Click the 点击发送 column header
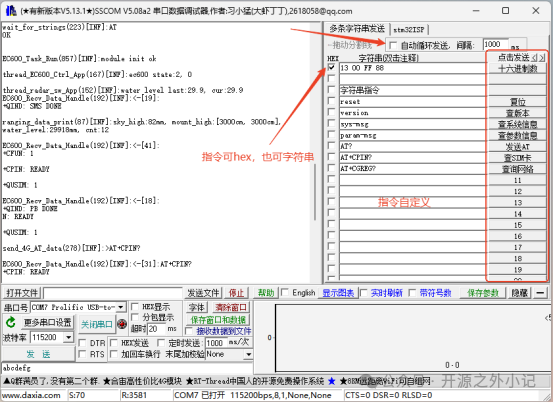Viewport: 554px width, 403px height. coord(513,57)
